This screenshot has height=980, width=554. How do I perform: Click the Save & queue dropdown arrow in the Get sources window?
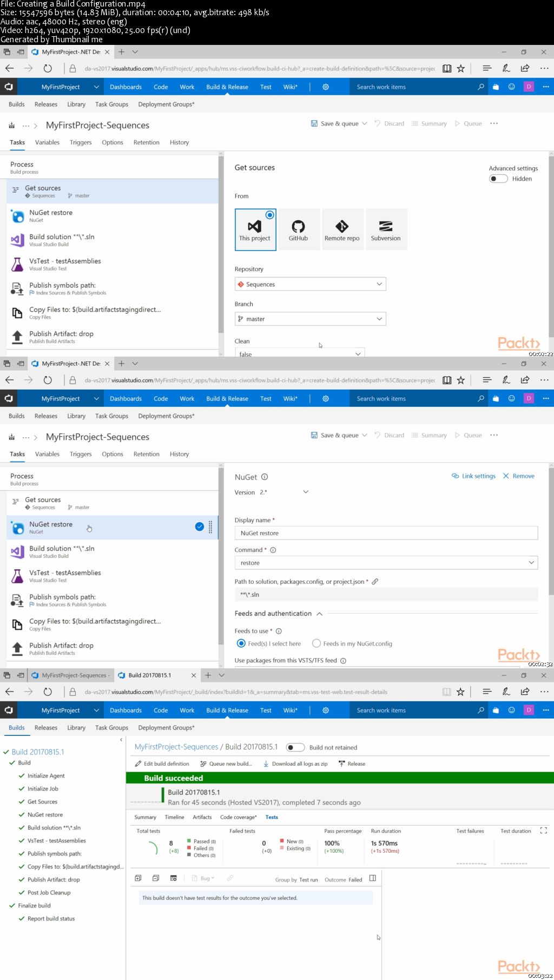[x=365, y=123]
